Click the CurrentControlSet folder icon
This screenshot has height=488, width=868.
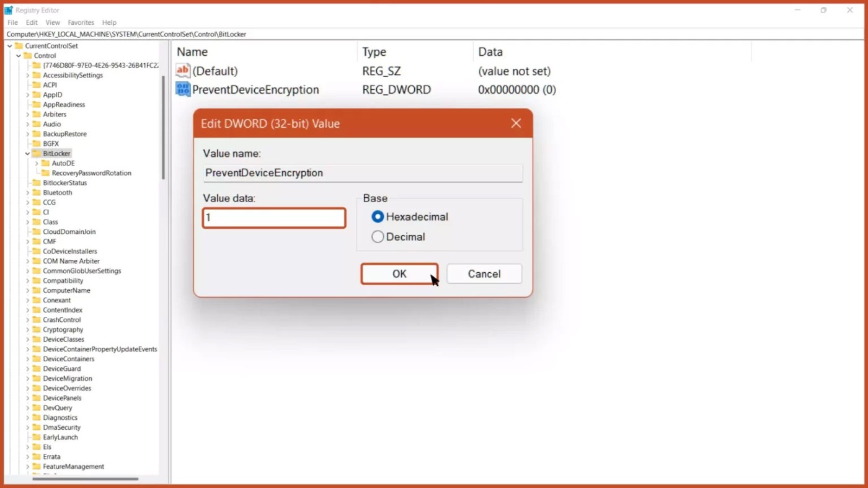(19, 46)
